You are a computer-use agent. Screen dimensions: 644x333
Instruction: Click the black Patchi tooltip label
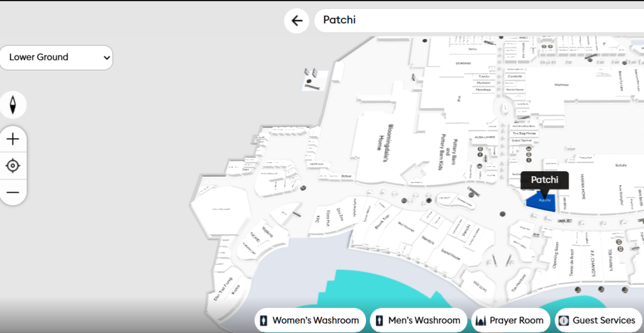click(545, 180)
